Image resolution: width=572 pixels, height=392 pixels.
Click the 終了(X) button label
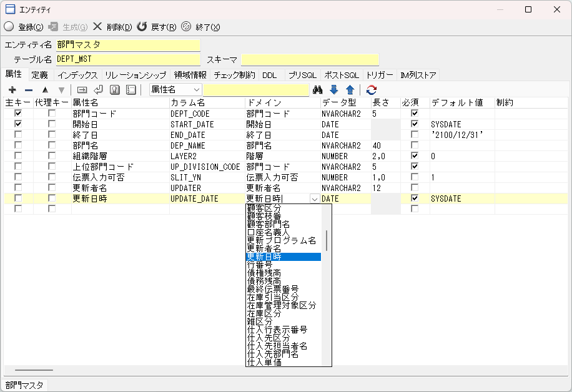coord(208,27)
